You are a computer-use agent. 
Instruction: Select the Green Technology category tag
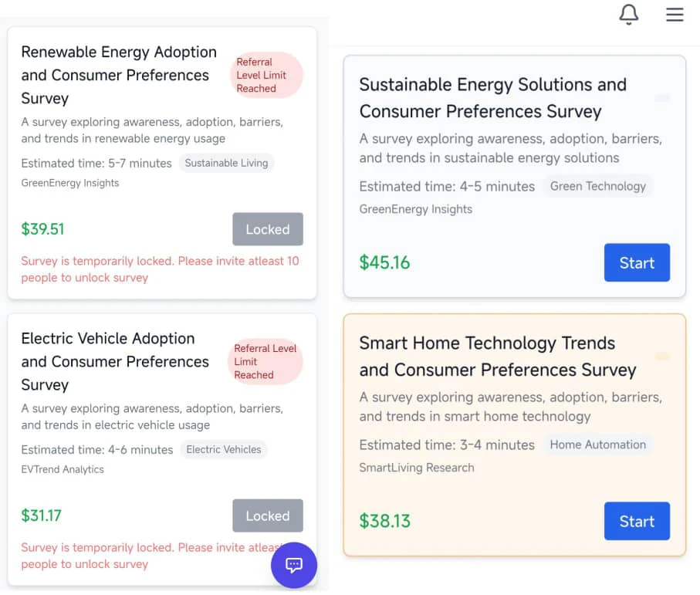tap(598, 186)
